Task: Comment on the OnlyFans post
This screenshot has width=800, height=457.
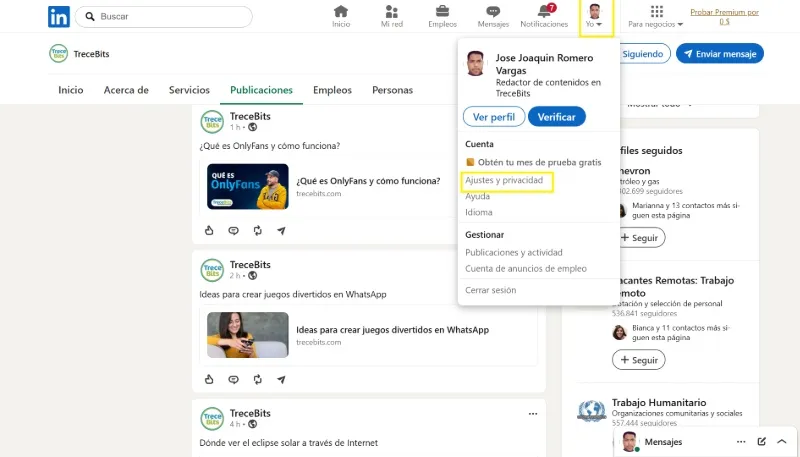Action: coord(233,231)
